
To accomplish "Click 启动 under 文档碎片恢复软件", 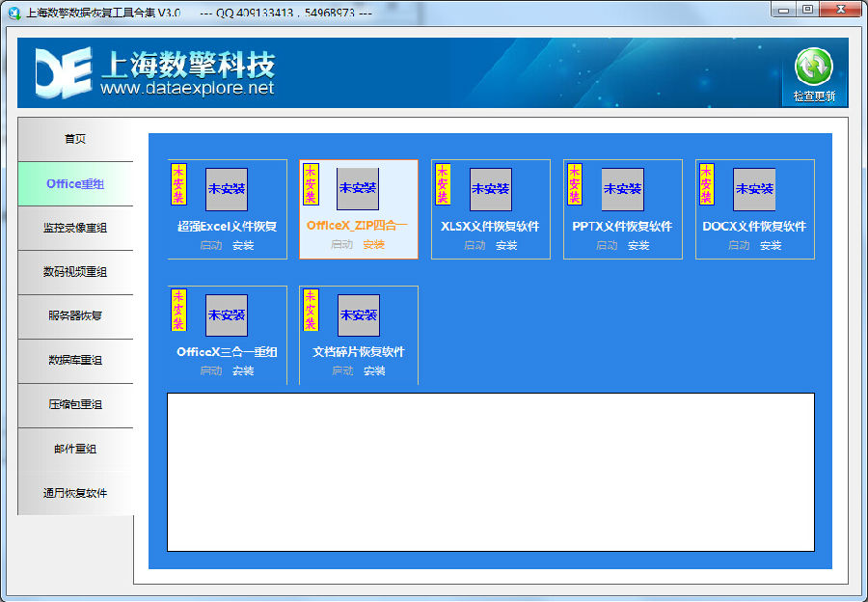I will coord(342,370).
